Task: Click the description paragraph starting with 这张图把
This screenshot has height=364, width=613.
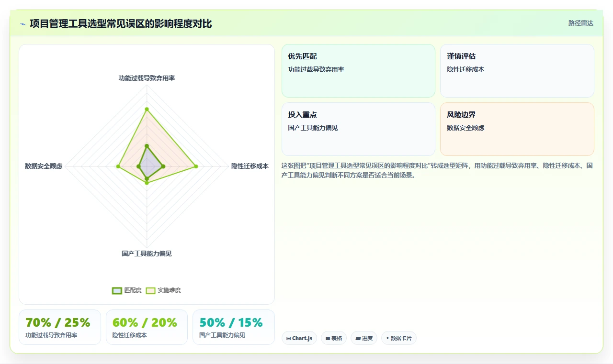Action: click(437, 170)
